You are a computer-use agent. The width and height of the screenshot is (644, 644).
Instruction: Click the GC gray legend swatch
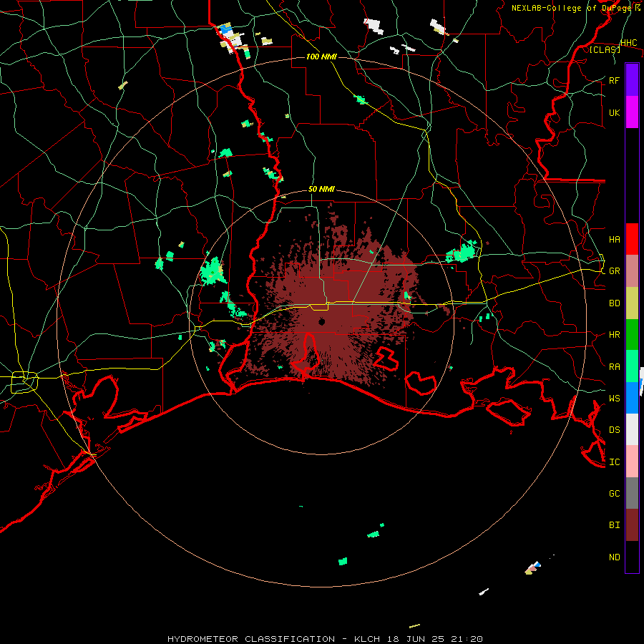click(x=632, y=493)
